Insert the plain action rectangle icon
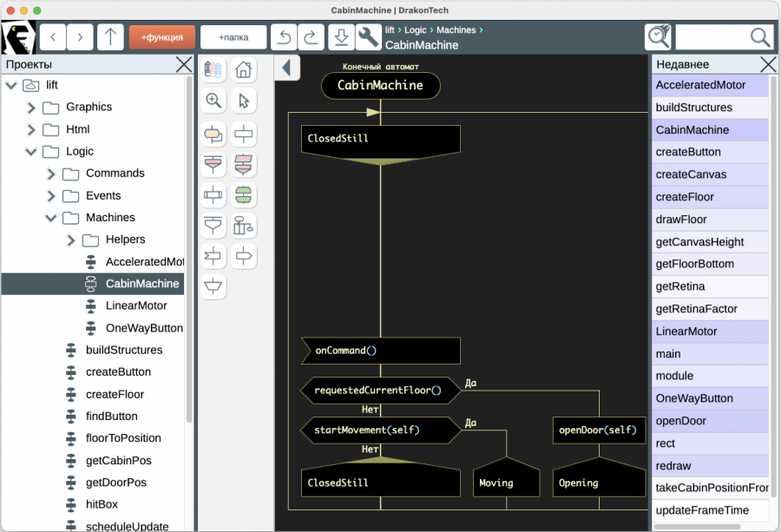 (244, 134)
